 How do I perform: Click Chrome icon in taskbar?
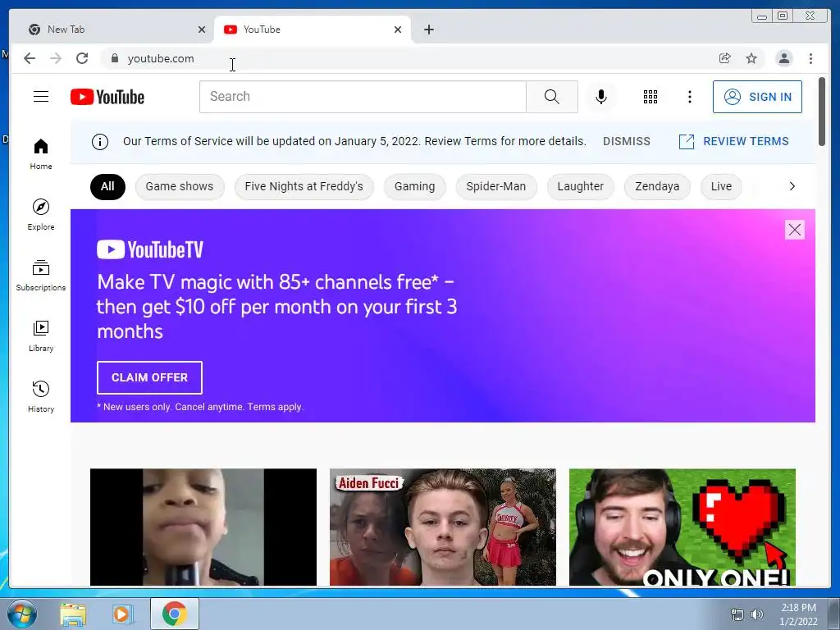click(174, 614)
